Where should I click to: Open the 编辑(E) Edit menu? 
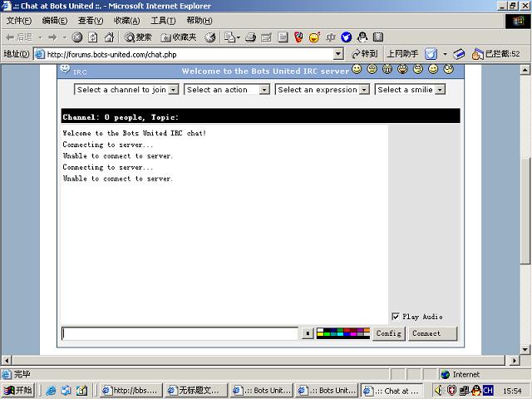[x=55, y=21]
